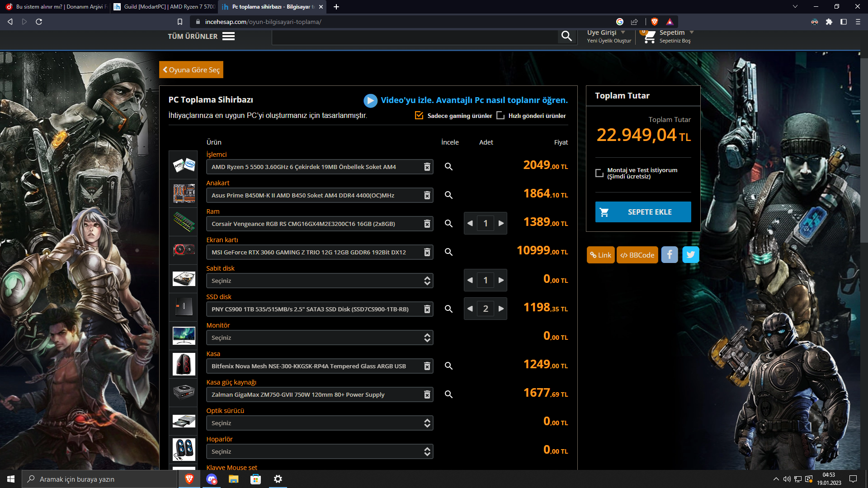Clear the Corsair Vengeance RAM selection
The height and width of the screenshot is (488, 868).
click(x=427, y=224)
